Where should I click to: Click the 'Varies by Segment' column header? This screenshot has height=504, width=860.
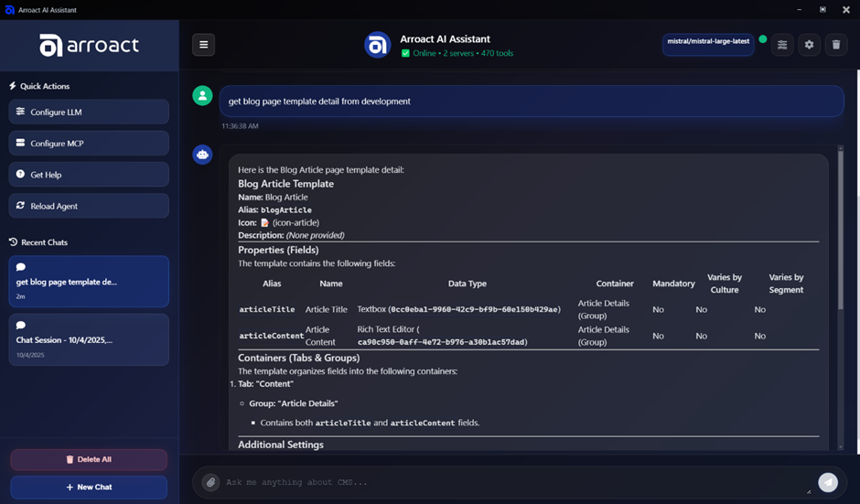tap(786, 284)
